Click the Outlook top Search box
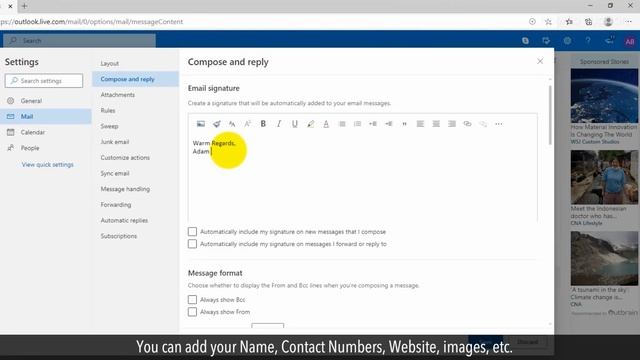The image size is (640, 360). (80, 41)
